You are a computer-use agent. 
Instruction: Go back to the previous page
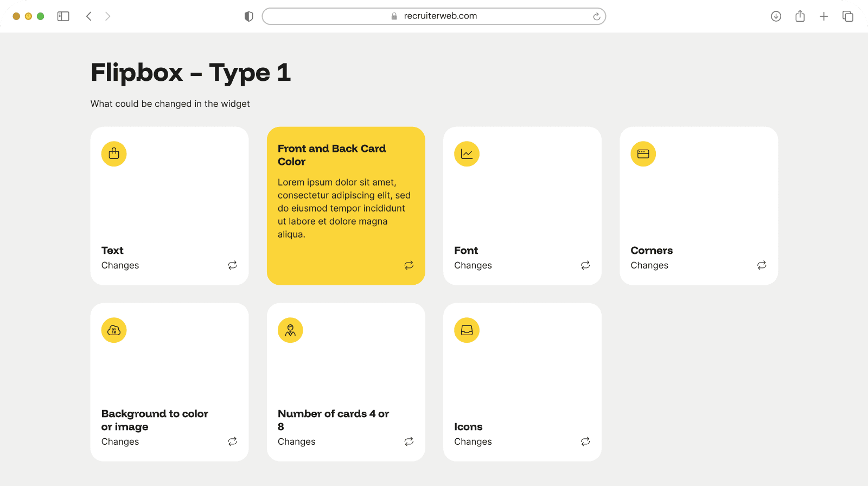pyautogui.click(x=89, y=16)
